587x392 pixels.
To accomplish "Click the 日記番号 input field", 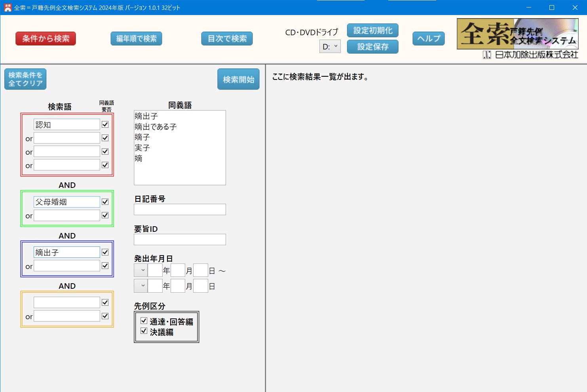I will pos(180,210).
